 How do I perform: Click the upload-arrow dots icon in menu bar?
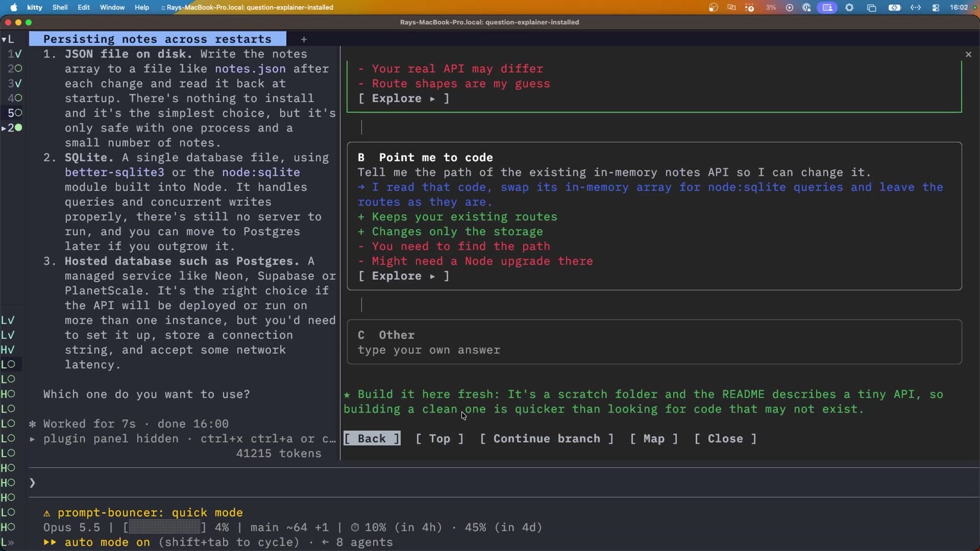[x=750, y=7]
